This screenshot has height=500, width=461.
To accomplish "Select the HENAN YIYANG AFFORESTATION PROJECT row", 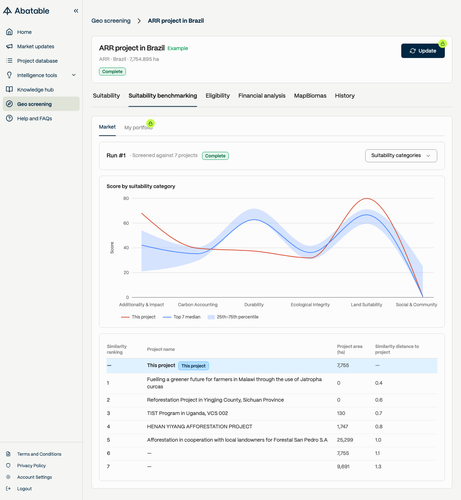I will coord(272,427).
